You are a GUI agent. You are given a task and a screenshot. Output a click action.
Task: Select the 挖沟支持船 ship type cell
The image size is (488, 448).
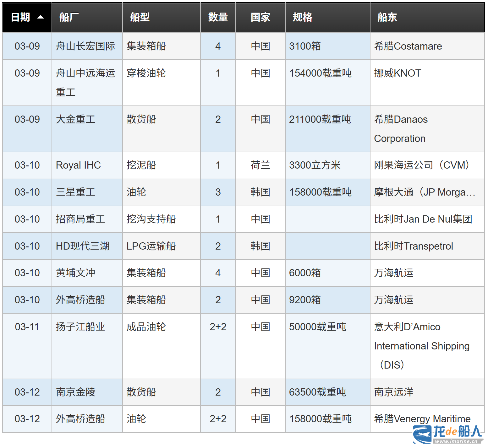[151, 219]
